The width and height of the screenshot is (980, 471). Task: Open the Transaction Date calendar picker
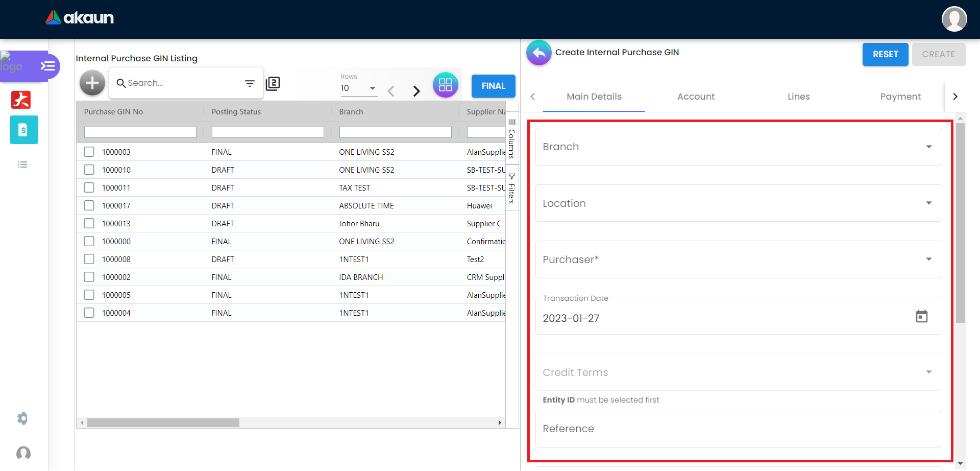pyautogui.click(x=921, y=317)
